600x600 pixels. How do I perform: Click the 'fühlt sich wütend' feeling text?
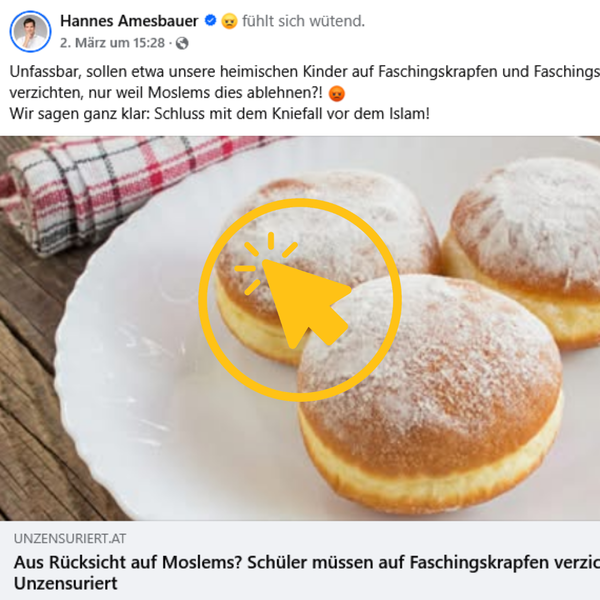pyautogui.click(x=303, y=21)
